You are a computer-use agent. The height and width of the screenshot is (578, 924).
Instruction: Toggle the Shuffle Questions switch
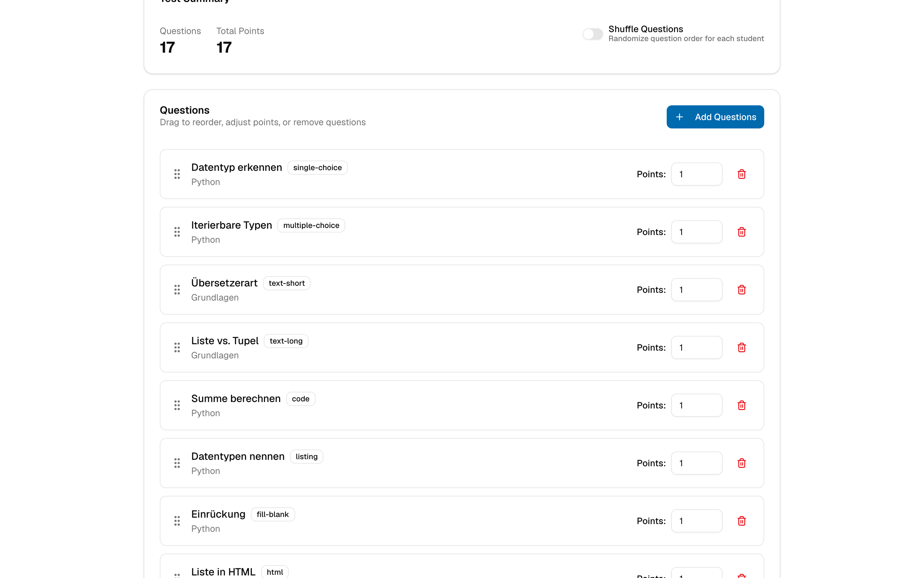pyautogui.click(x=593, y=34)
